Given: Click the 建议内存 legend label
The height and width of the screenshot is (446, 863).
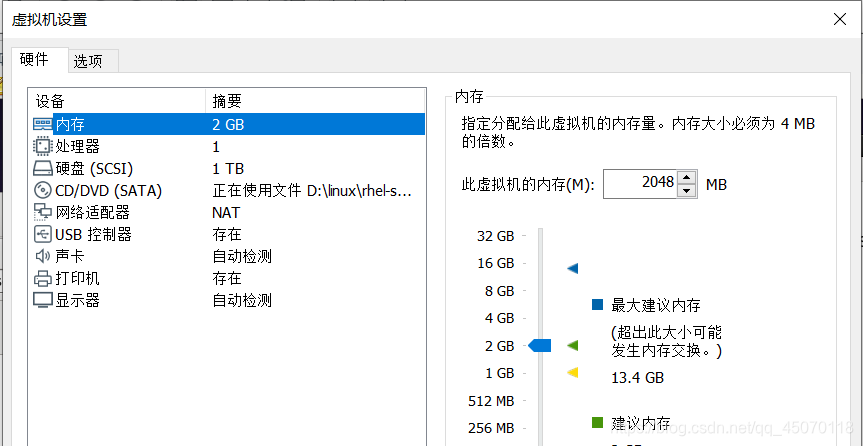Looking at the screenshot, I should 641,423.
